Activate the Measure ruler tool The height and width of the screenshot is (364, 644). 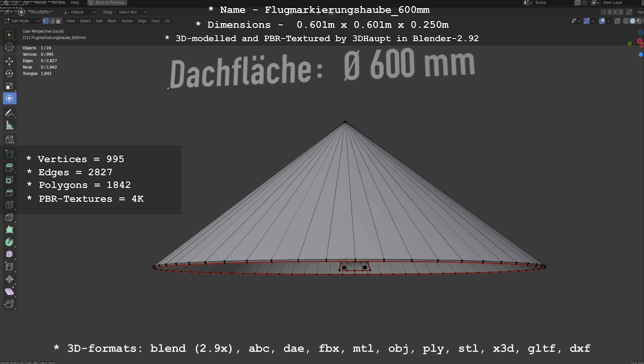pos(9,125)
